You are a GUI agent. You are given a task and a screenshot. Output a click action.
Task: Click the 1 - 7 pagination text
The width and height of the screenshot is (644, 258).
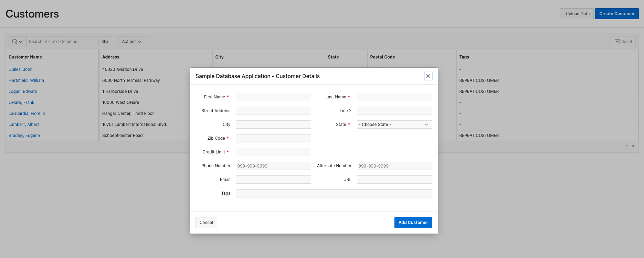pos(630,147)
